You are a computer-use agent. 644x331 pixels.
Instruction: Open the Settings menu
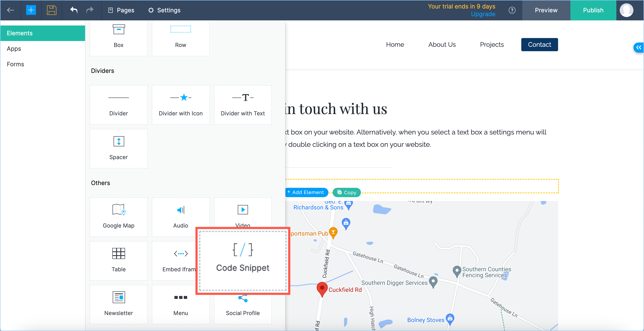[x=164, y=10]
